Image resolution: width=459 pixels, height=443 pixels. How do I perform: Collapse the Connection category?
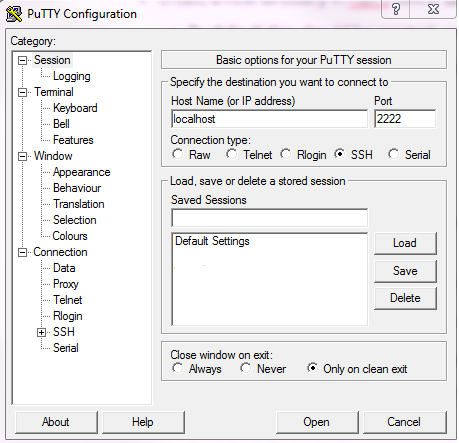22,252
